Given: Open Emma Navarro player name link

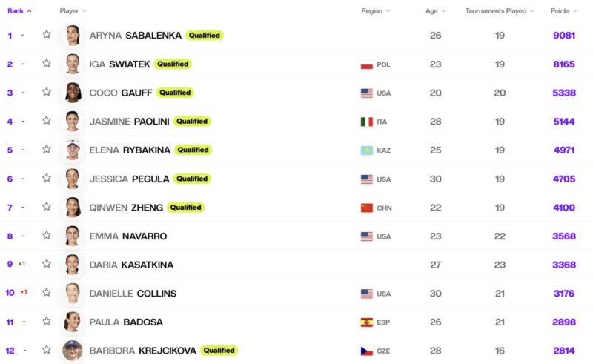Looking at the screenshot, I should pos(127,236).
